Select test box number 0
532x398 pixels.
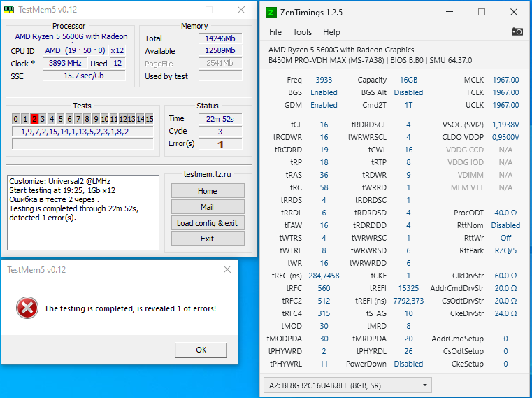point(15,119)
